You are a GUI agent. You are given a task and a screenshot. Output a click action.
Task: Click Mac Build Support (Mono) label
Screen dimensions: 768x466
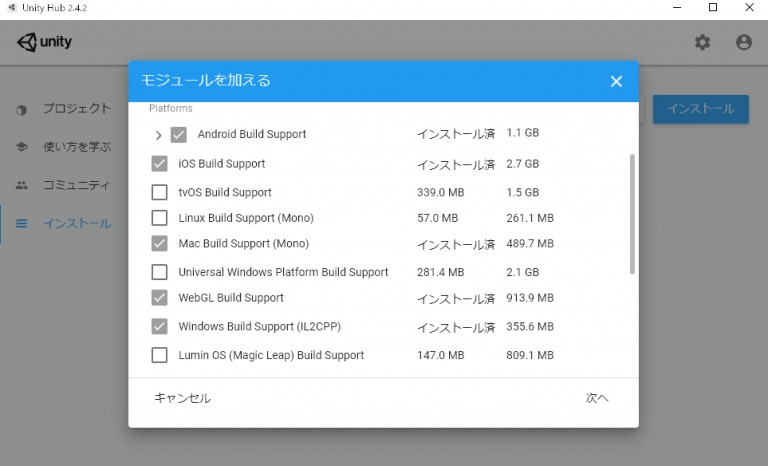pos(243,244)
